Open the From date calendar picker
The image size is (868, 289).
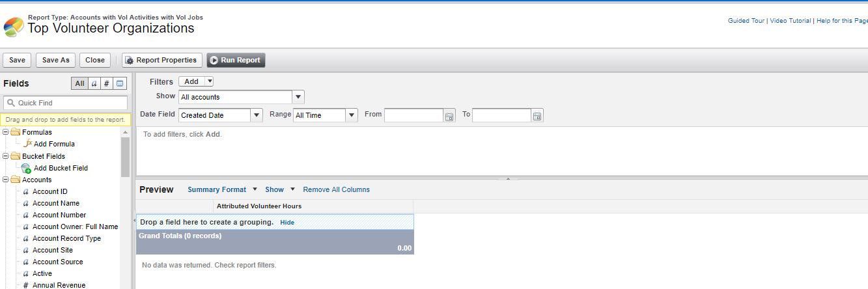click(449, 116)
